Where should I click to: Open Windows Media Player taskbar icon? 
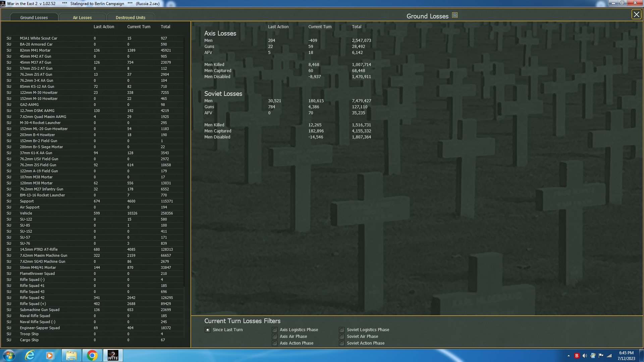coord(50,355)
